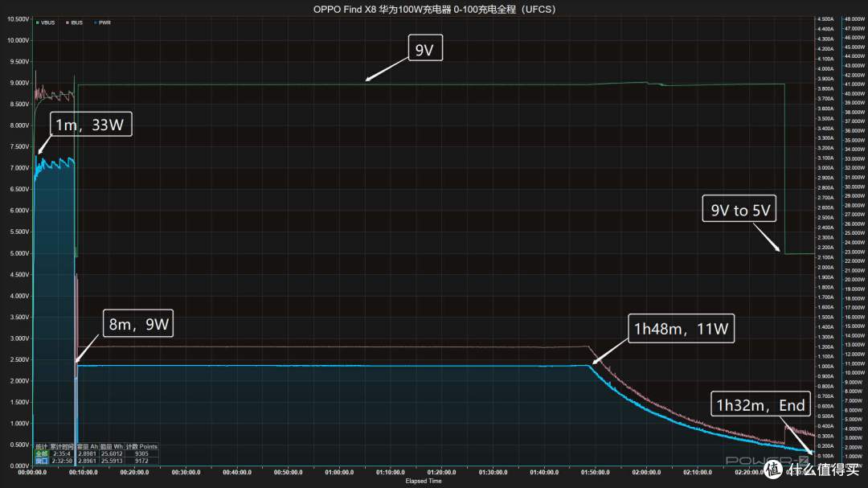Click the 25.6012 energy value
868x488 pixels.
(112, 453)
